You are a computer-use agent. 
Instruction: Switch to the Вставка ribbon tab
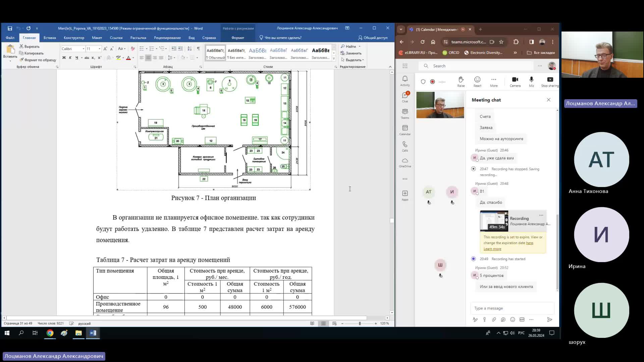[x=50, y=38]
